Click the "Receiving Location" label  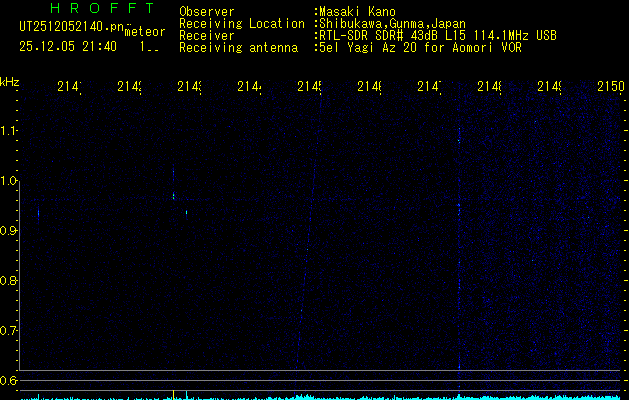tap(242, 24)
